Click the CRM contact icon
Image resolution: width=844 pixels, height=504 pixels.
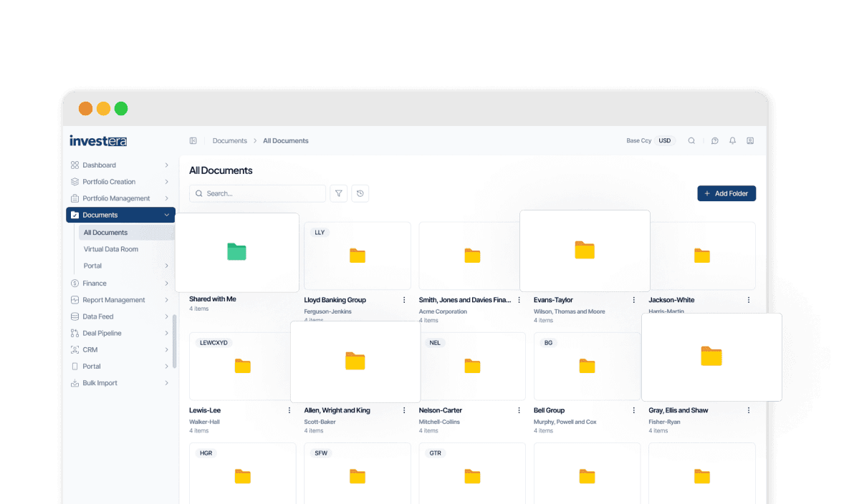coord(75,350)
